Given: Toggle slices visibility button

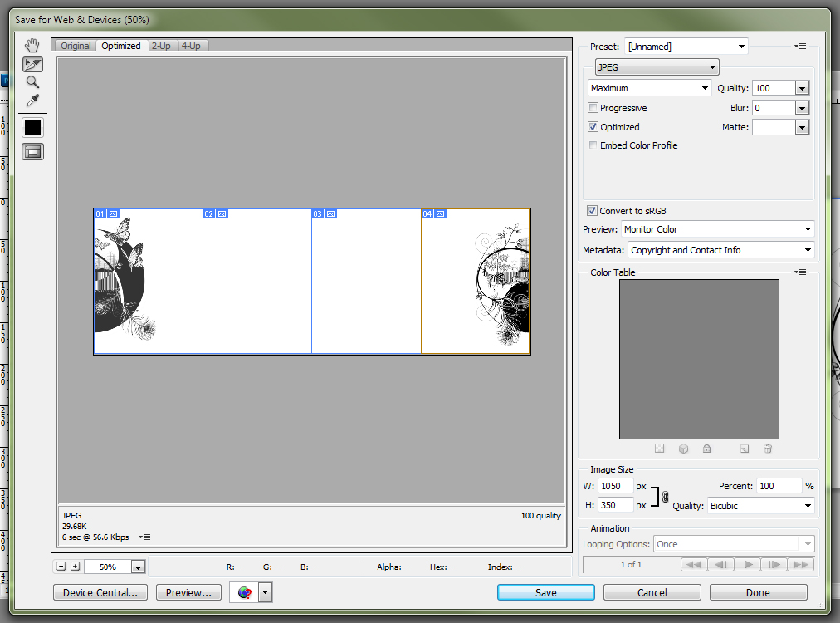Looking at the screenshot, I should pyautogui.click(x=33, y=151).
